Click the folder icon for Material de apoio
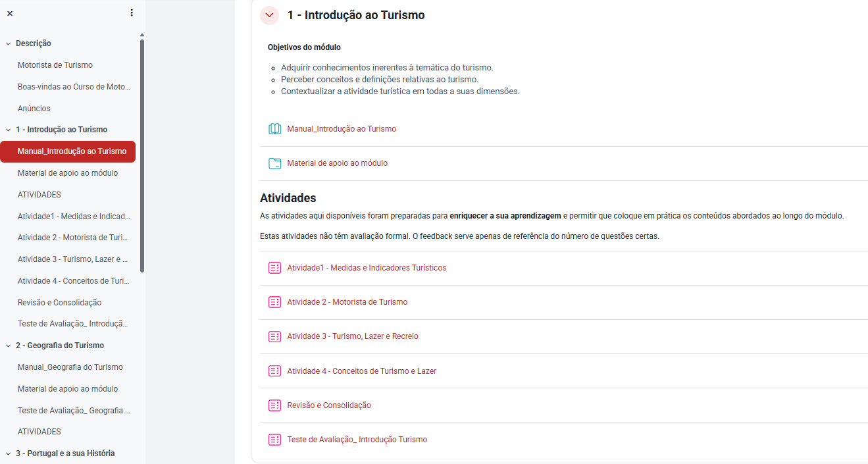868x464 pixels. (x=274, y=163)
